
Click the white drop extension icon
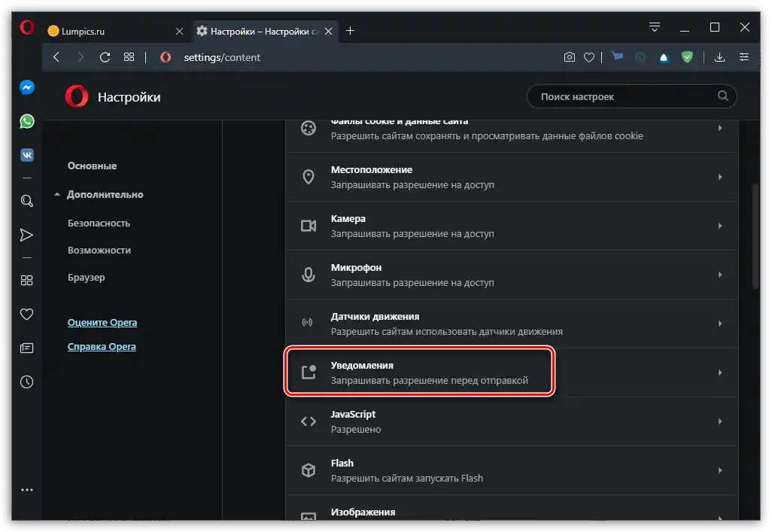tap(664, 58)
